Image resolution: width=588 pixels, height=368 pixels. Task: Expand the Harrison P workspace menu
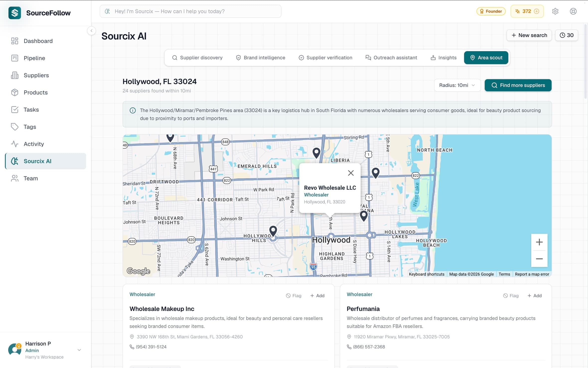(x=79, y=350)
